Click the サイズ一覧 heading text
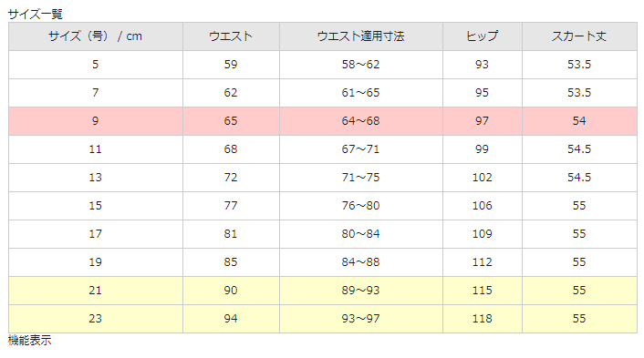Screen dimensions: 644x358 tap(36, 15)
